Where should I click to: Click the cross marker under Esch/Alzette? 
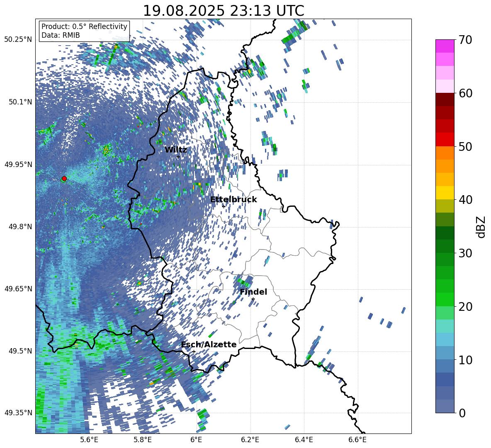point(194,351)
